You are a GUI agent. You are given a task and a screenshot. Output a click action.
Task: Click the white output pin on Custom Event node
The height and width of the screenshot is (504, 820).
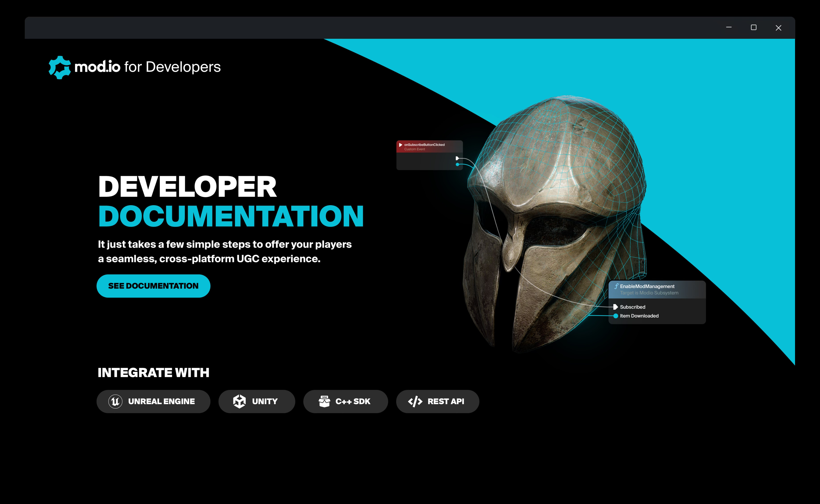click(457, 158)
